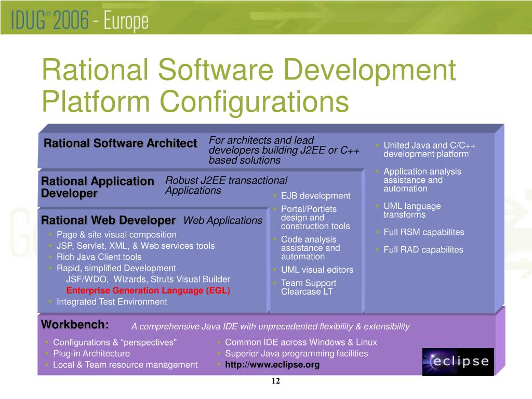Click the eclipse logo image
Viewport: 532px width, 399px height.
click(458, 362)
